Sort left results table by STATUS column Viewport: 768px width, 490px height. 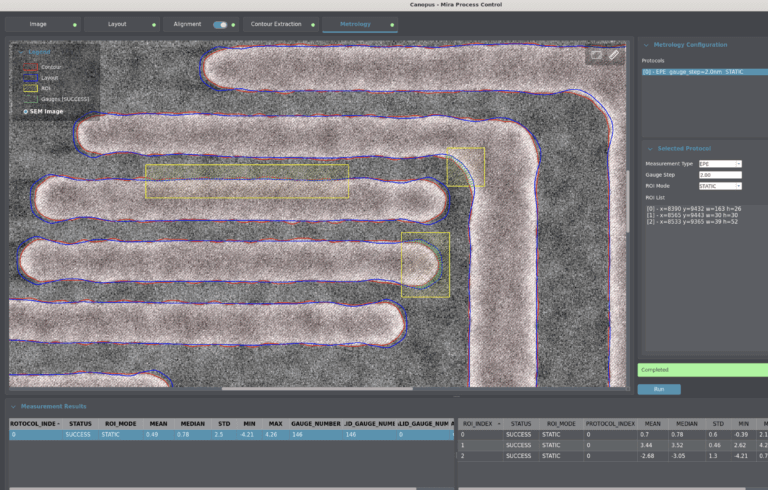click(x=80, y=424)
